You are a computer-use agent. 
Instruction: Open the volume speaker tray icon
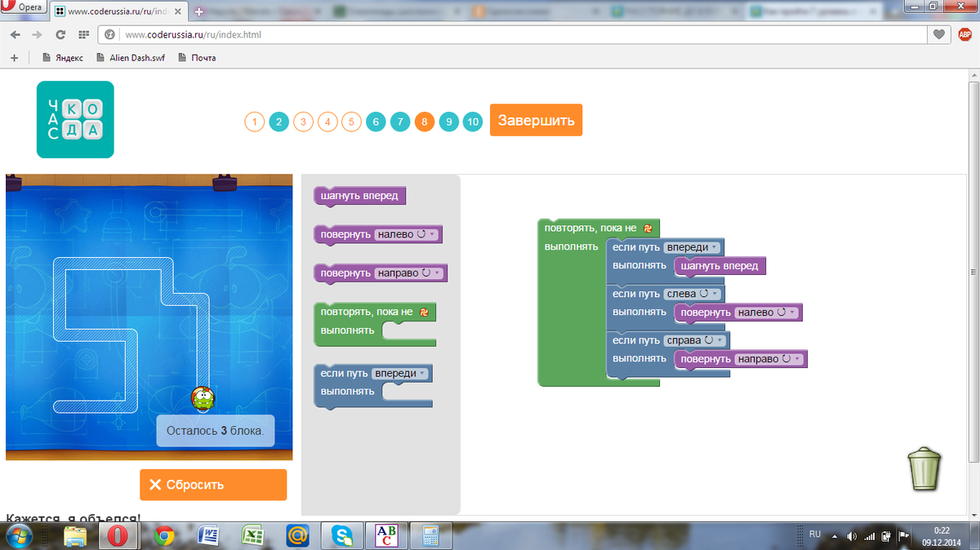click(852, 536)
